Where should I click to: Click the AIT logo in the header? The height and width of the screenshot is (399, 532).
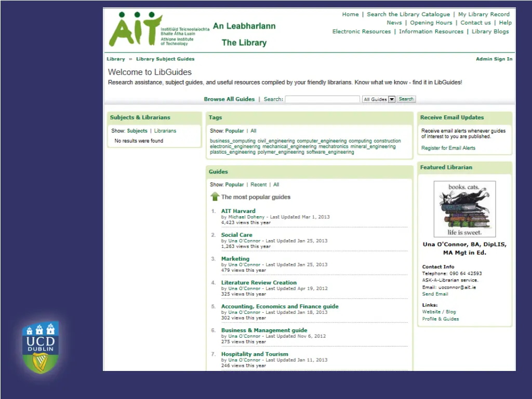pos(159,30)
